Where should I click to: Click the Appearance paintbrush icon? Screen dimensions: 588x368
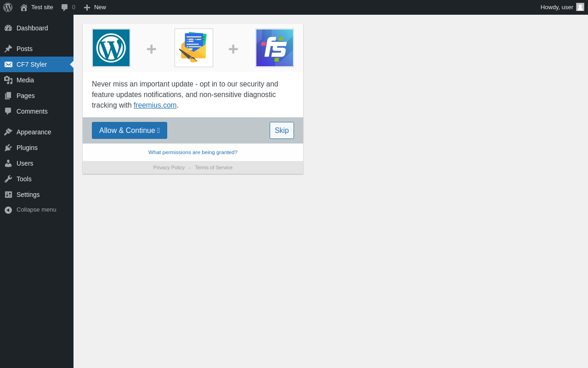tap(8, 132)
